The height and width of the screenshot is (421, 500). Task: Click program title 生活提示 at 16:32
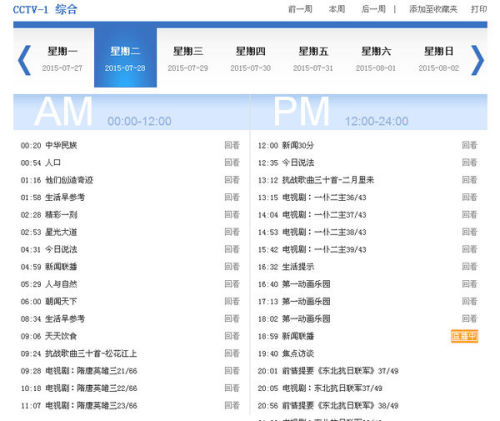click(298, 267)
